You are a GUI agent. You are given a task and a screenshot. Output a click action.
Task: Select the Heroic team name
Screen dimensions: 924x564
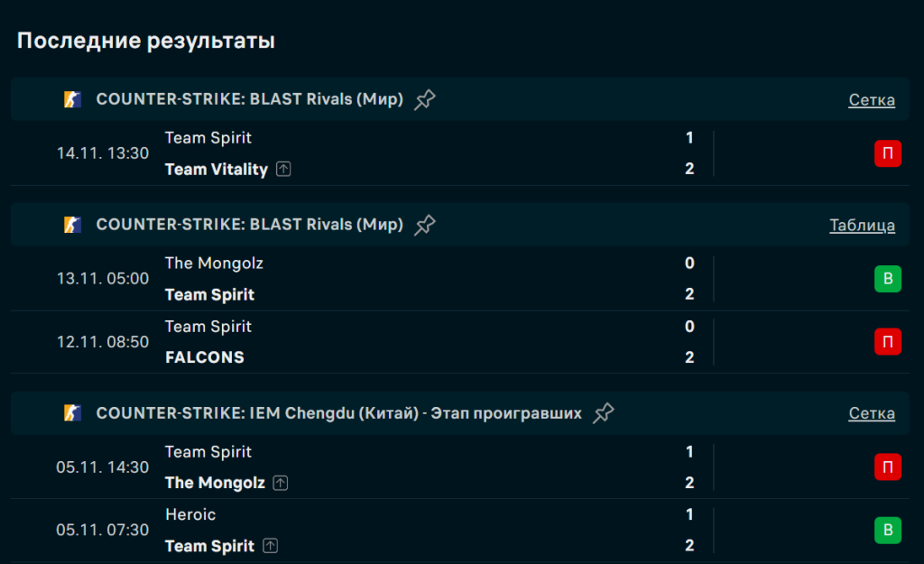(x=190, y=514)
